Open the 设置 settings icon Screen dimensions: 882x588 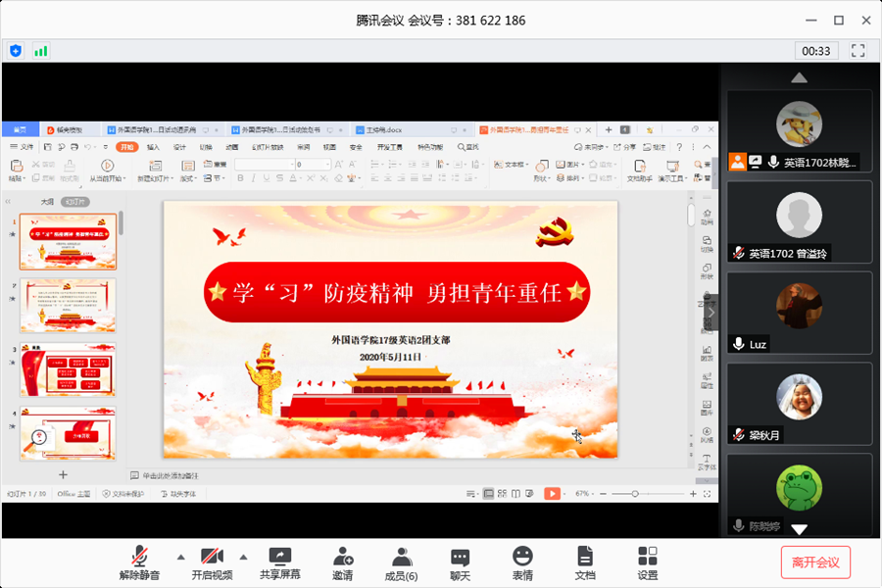(x=648, y=557)
